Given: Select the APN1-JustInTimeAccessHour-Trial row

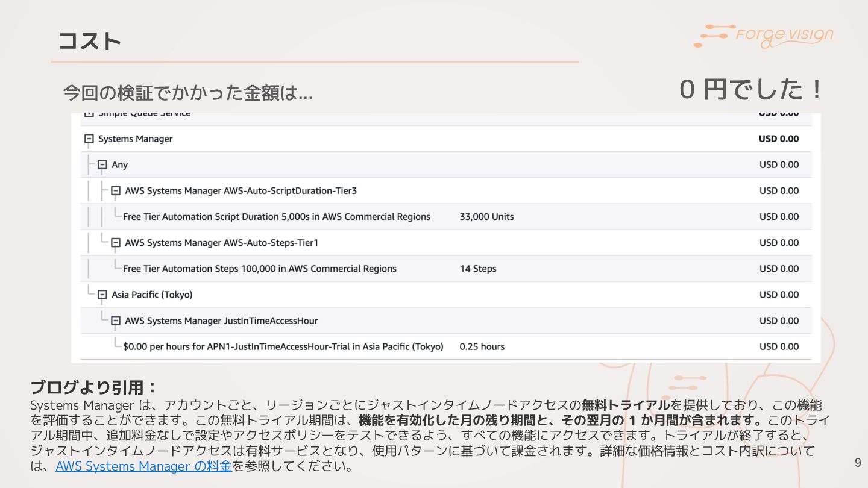Looking at the screenshot, I should tap(446, 346).
